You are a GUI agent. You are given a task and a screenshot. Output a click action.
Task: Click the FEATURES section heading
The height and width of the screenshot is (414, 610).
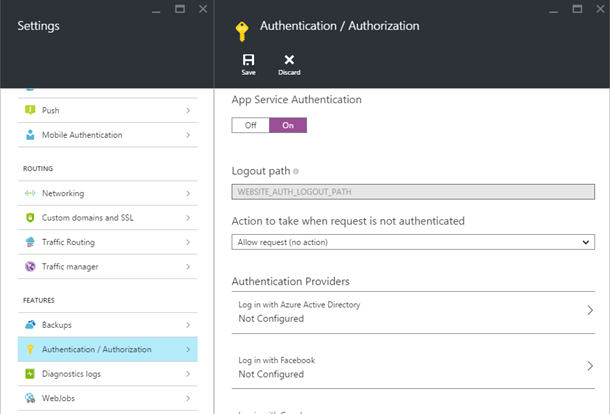(39, 300)
